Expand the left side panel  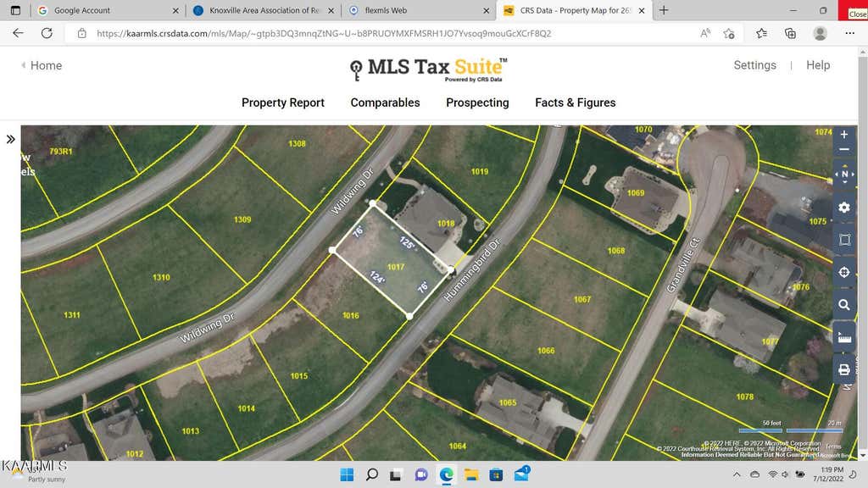coord(10,140)
